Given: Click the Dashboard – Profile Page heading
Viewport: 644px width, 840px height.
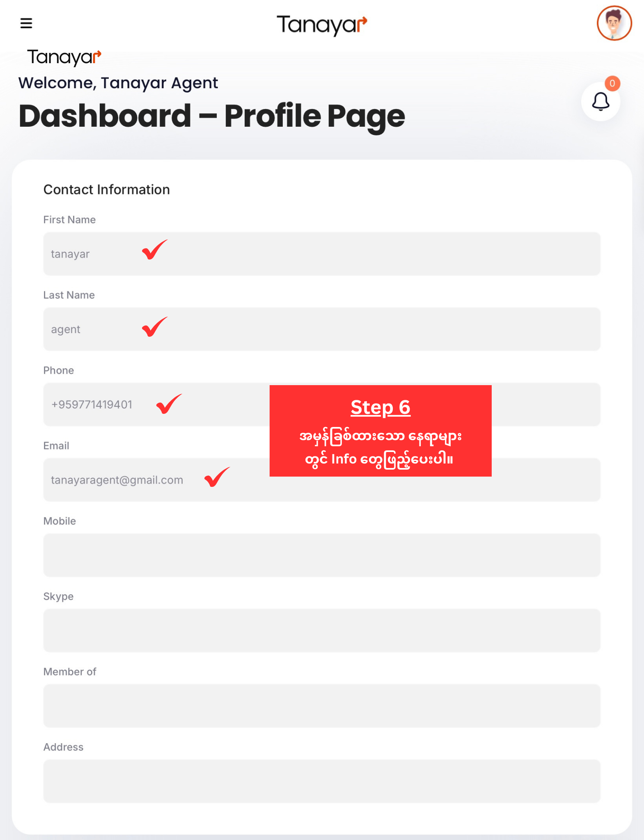Looking at the screenshot, I should click(x=212, y=116).
